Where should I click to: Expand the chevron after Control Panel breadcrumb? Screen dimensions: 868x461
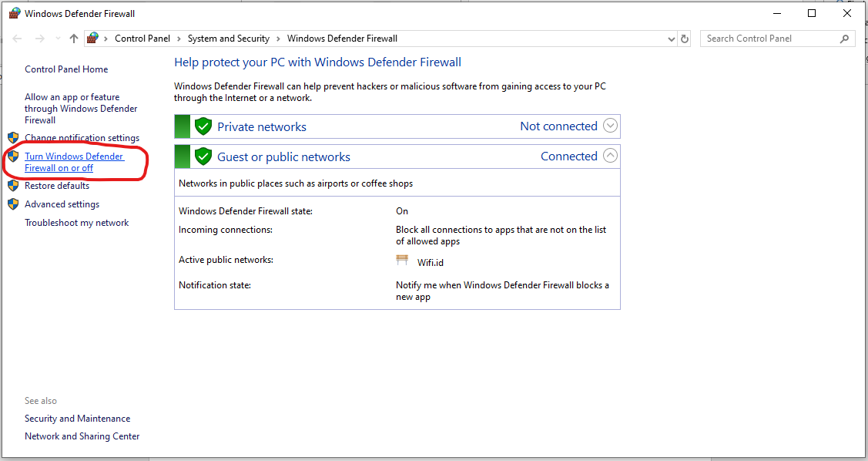(179, 39)
